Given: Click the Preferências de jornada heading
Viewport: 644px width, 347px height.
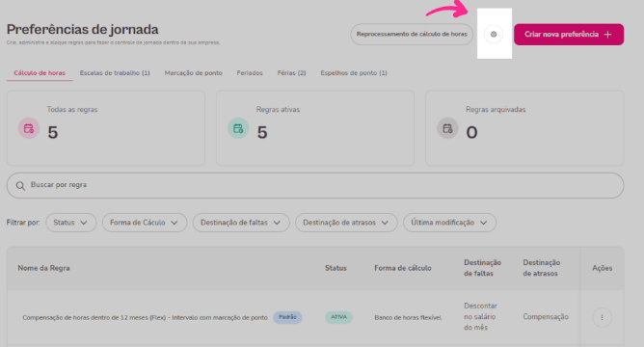Looking at the screenshot, I should point(83,30).
